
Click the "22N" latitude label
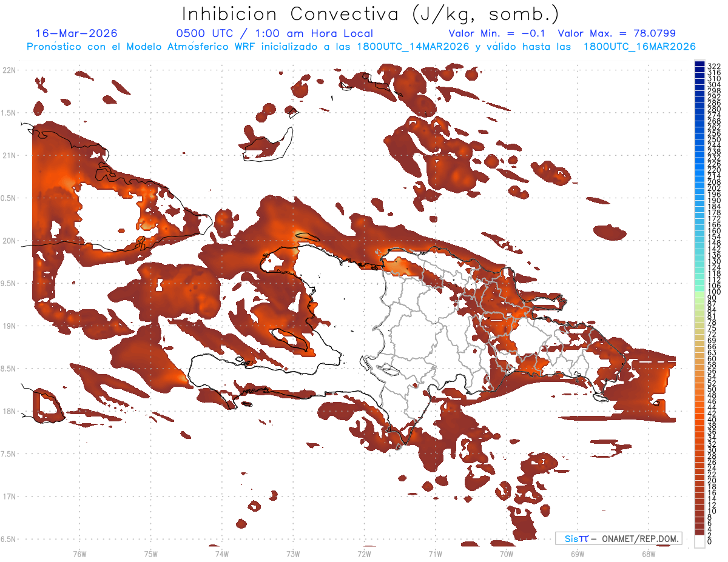8,70
